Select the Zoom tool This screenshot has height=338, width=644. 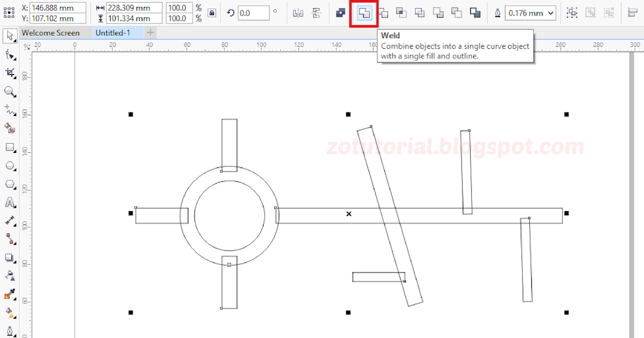click(10, 92)
